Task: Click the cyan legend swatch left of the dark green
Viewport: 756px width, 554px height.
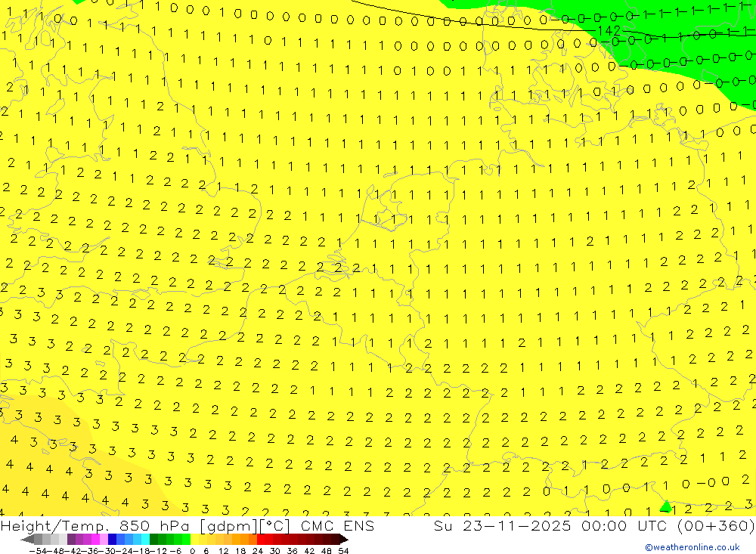Action: coord(145,539)
